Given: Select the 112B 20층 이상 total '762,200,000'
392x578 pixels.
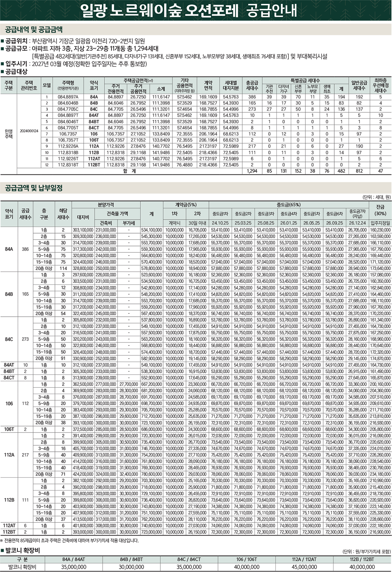Looking at the screenshot, I should (x=151, y=519).
